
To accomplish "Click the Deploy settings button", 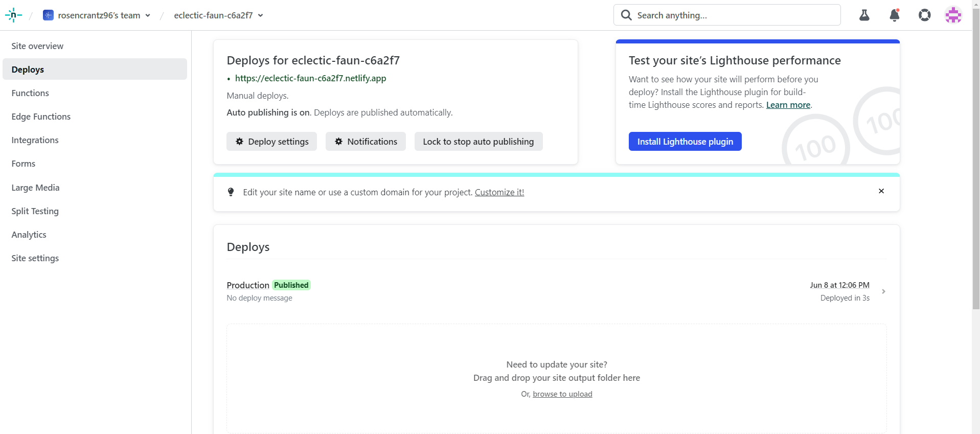I will (x=272, y=142).
